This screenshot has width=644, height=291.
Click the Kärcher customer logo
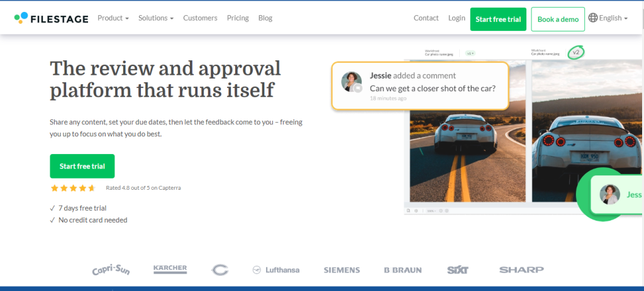[170, 269]
